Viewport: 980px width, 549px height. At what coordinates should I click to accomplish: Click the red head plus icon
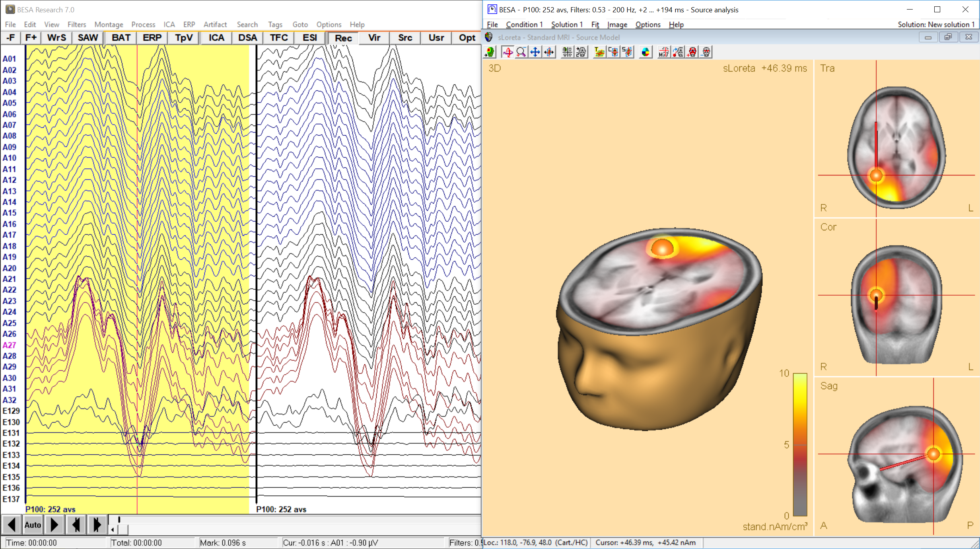(x=692, y=52)
